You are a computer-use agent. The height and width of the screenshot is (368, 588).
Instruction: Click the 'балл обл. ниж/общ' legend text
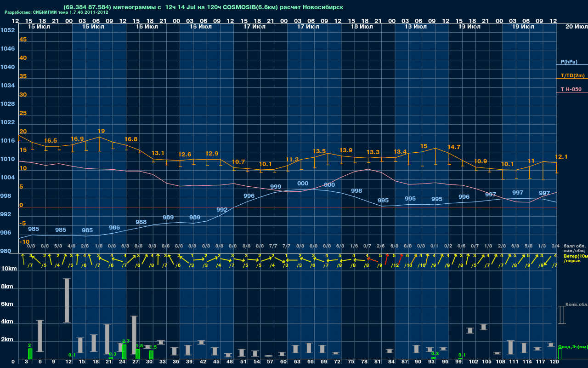click(574, 248)
